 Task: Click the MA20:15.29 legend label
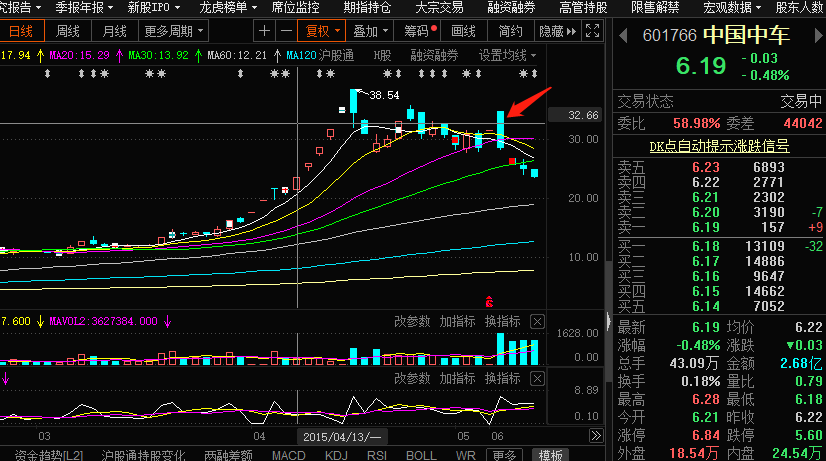coord(79,55)
